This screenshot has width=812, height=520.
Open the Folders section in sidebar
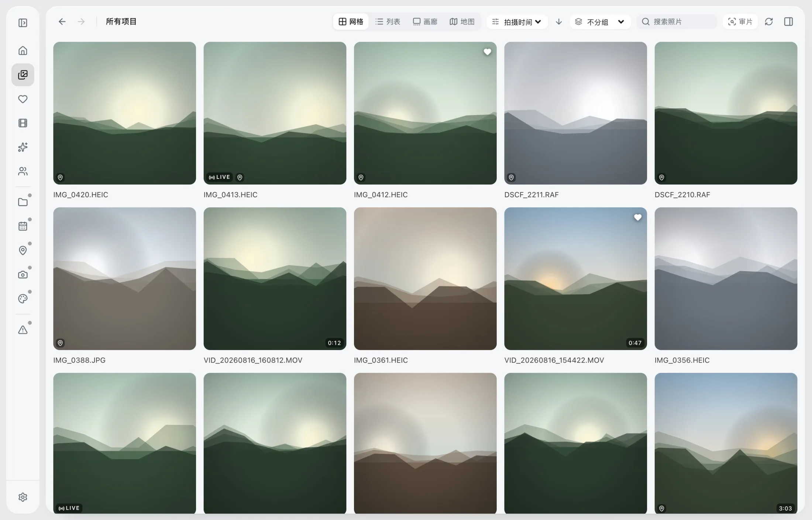point(23,202)
